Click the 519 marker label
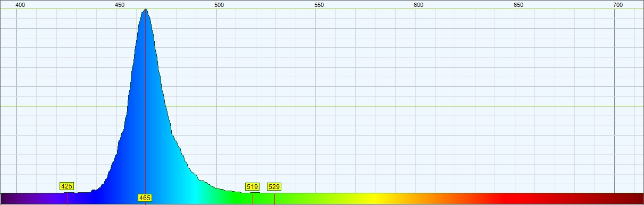 (252, 186)
